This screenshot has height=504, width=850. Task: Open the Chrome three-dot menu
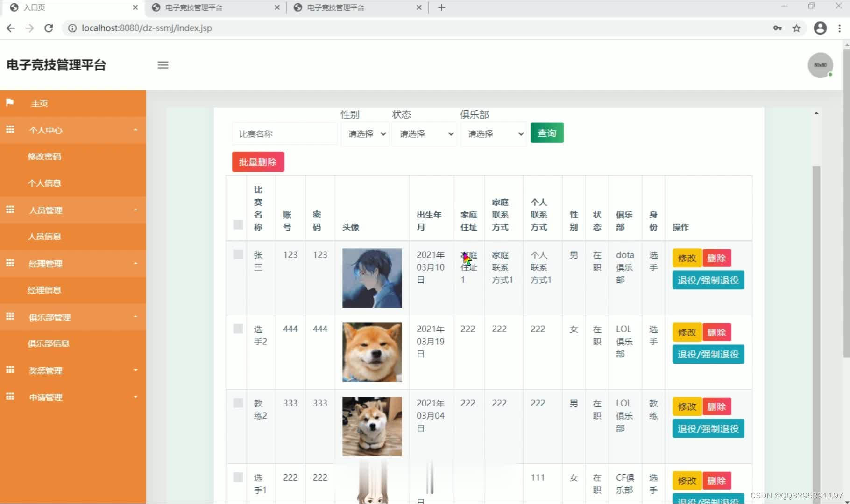pos(840,28)
